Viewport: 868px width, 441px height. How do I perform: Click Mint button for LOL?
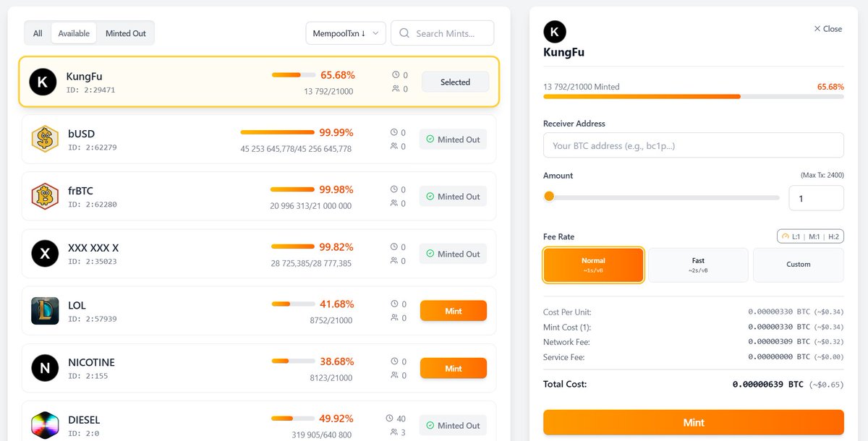click(x=454, y=311)
